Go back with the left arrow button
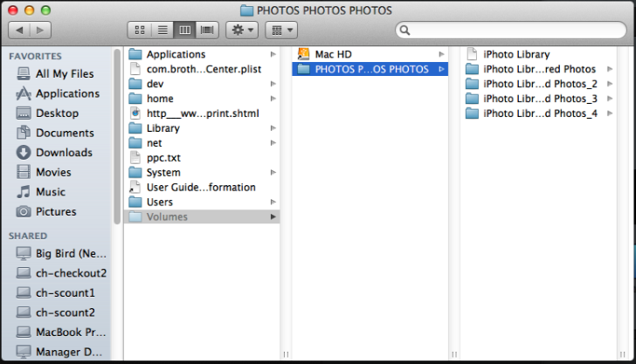The width and height of the screenshot is (636, 364). pos(19,30)
